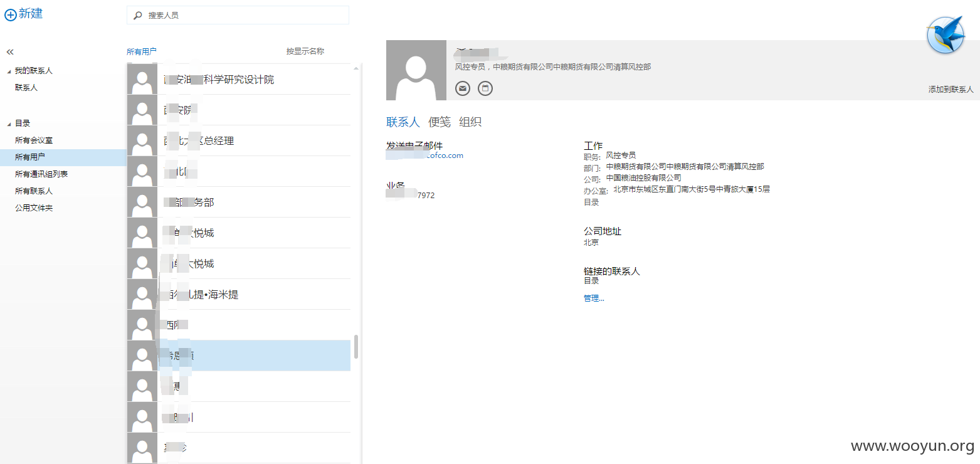Click the 链接的联系人 heading

(612, 272)
